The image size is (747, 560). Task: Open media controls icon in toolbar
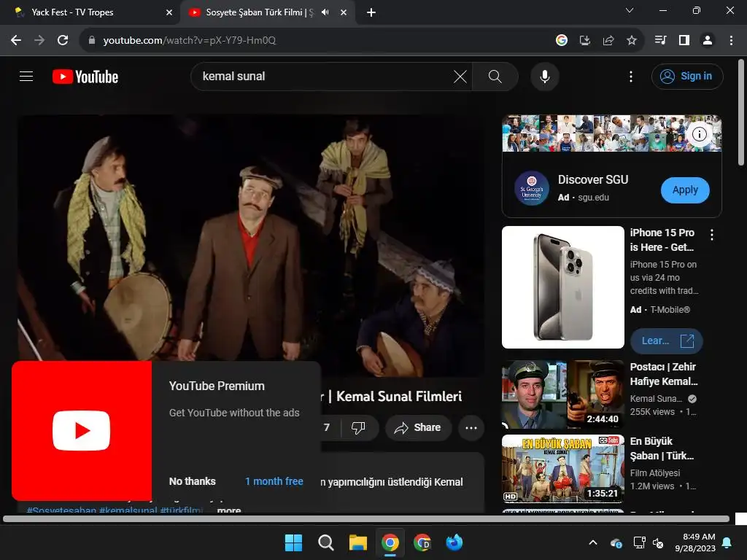click(660, 40)
